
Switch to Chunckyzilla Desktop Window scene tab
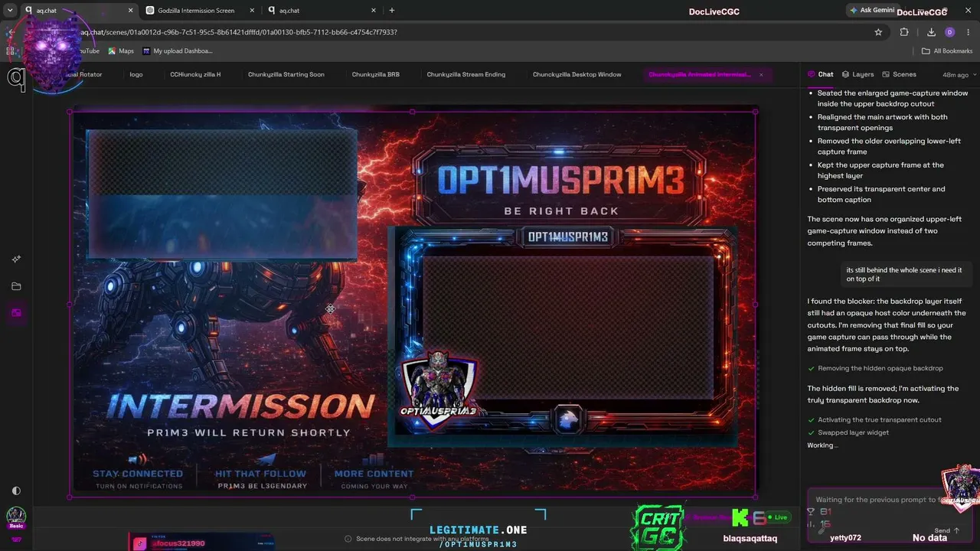pyautogui.click(x=577, y=74)
